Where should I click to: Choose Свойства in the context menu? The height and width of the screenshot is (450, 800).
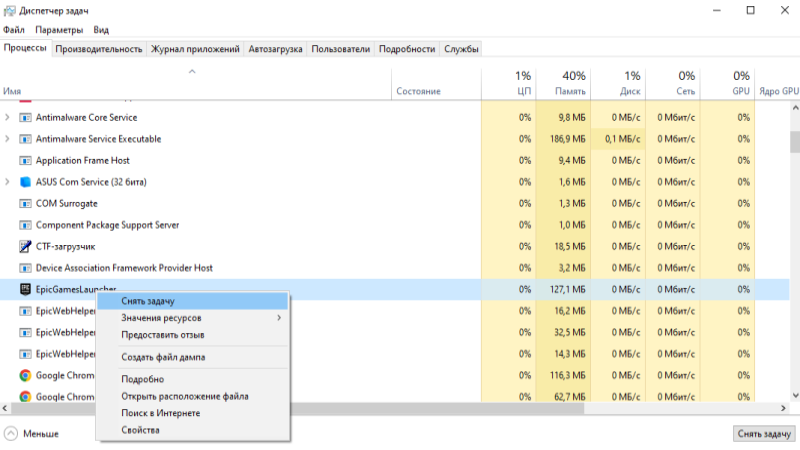pyautogui.click(x=192, y=430)
